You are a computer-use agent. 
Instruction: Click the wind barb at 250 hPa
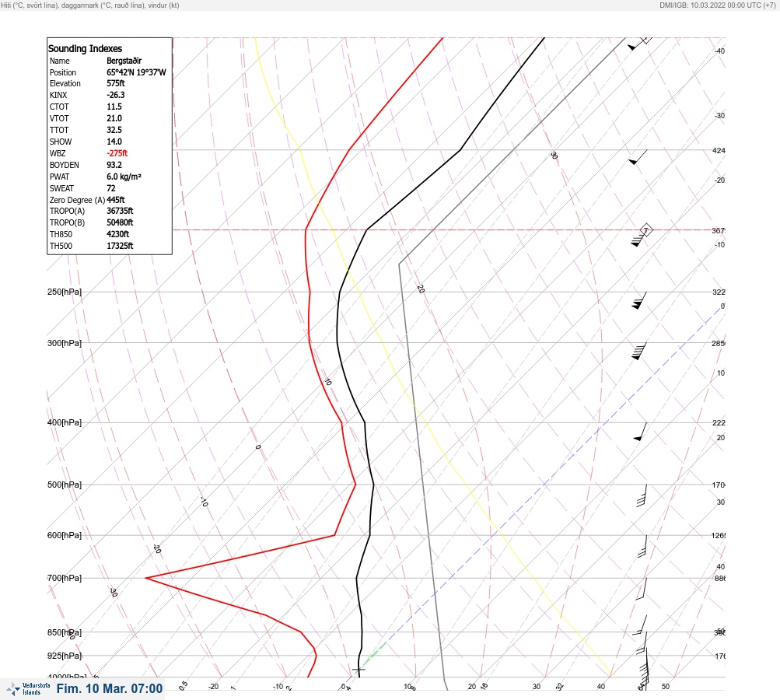pyautogui.click(x=639, y=300)
